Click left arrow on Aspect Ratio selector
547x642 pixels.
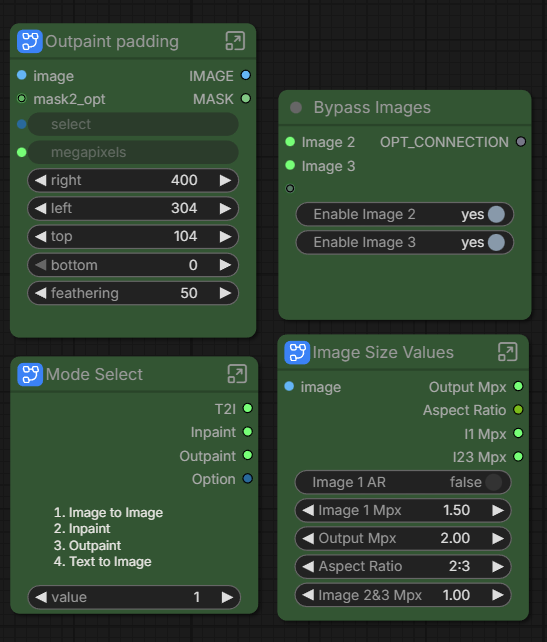[x=308, y=566]
